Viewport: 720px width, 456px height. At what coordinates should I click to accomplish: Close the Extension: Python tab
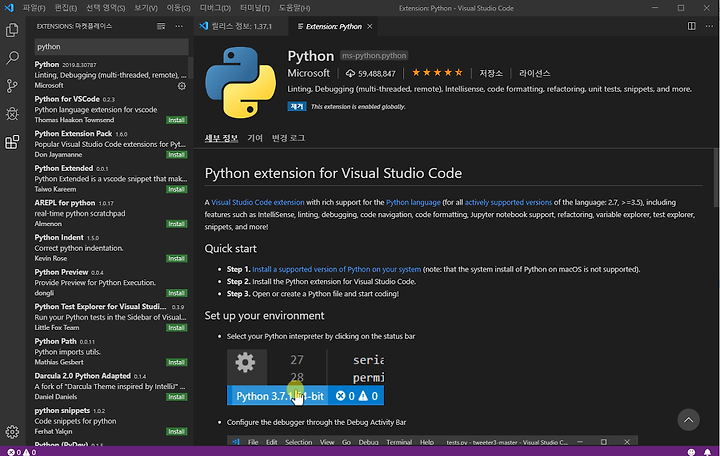370,27
